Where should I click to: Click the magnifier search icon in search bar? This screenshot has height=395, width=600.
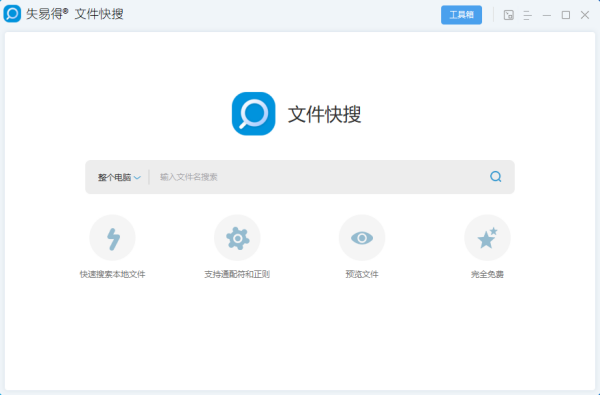point(496,176)
